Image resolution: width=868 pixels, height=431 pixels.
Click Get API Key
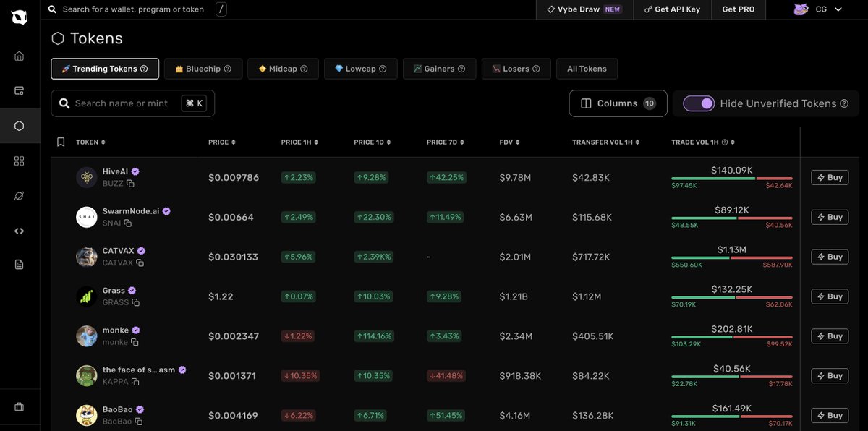(x=672, y=9)
